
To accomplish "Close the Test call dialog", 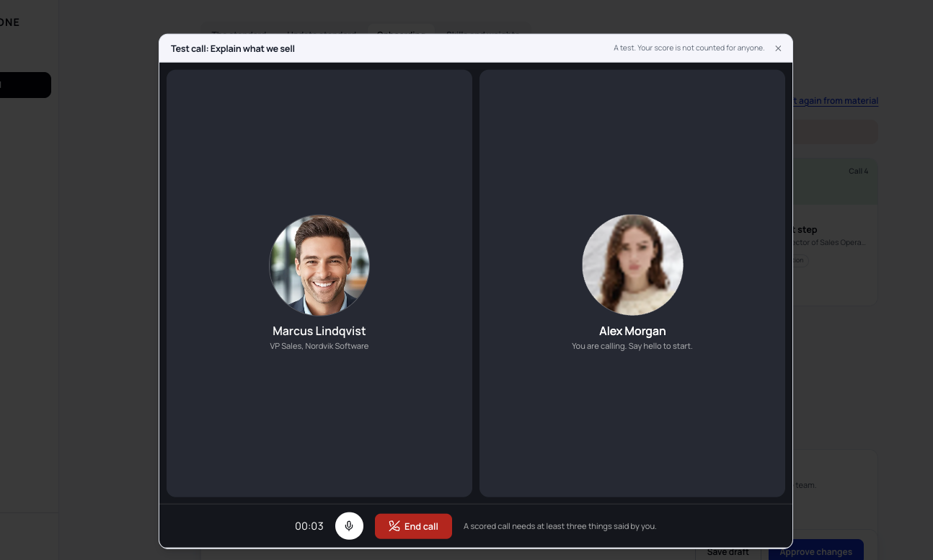I will click(778, 48).
